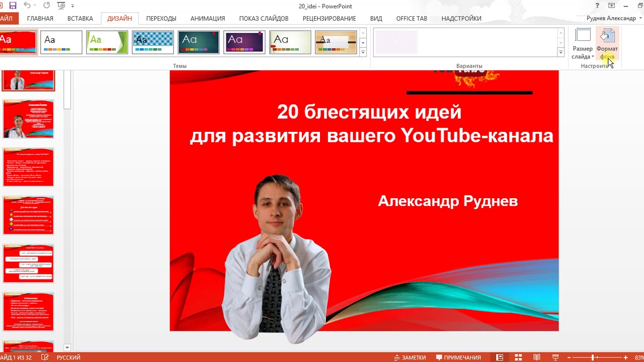Switch to the АНИМАЦИЯ tab

pos(207,19)
